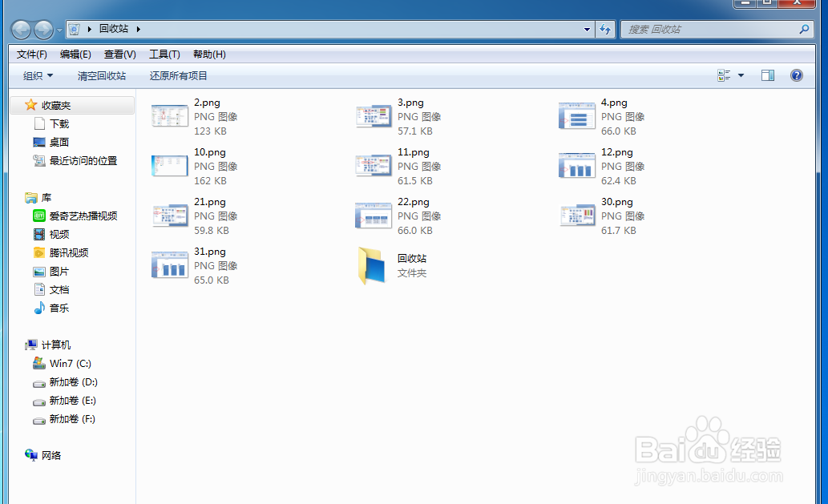Click 还原所有项目 to restore all items
This screenshot has width=828, height=504.
point(178,76)
